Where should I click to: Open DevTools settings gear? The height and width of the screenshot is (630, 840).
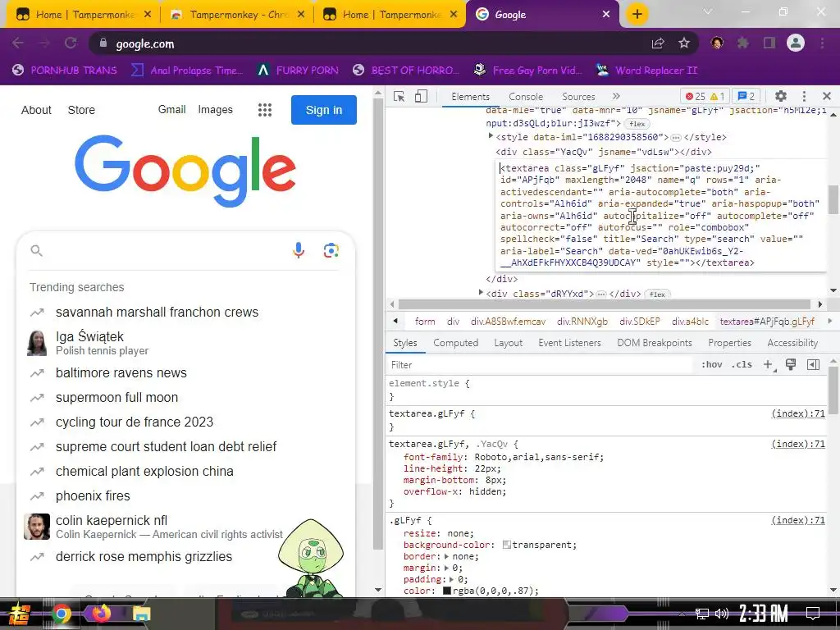point(781,96)
